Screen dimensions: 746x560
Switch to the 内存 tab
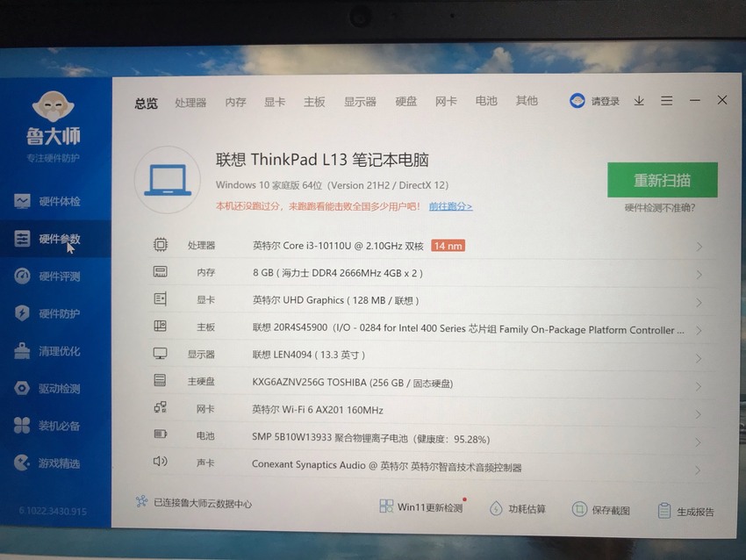pos(235,102)
